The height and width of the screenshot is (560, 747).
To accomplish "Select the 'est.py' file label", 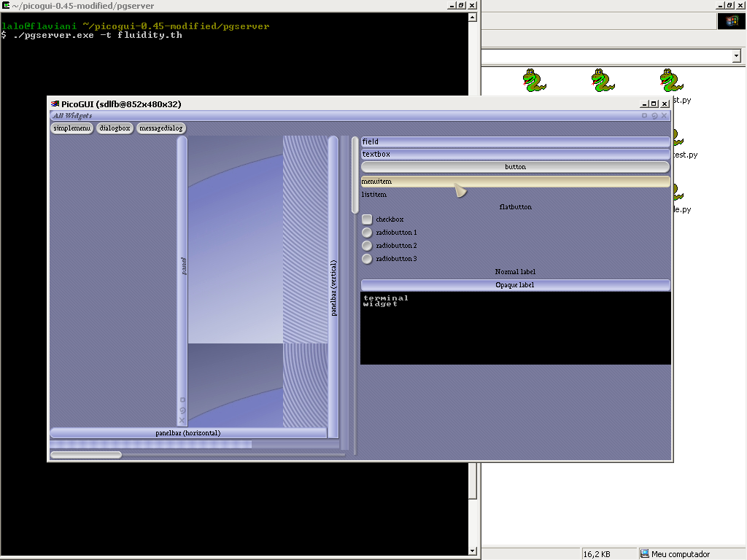I will tap(686, 155).
